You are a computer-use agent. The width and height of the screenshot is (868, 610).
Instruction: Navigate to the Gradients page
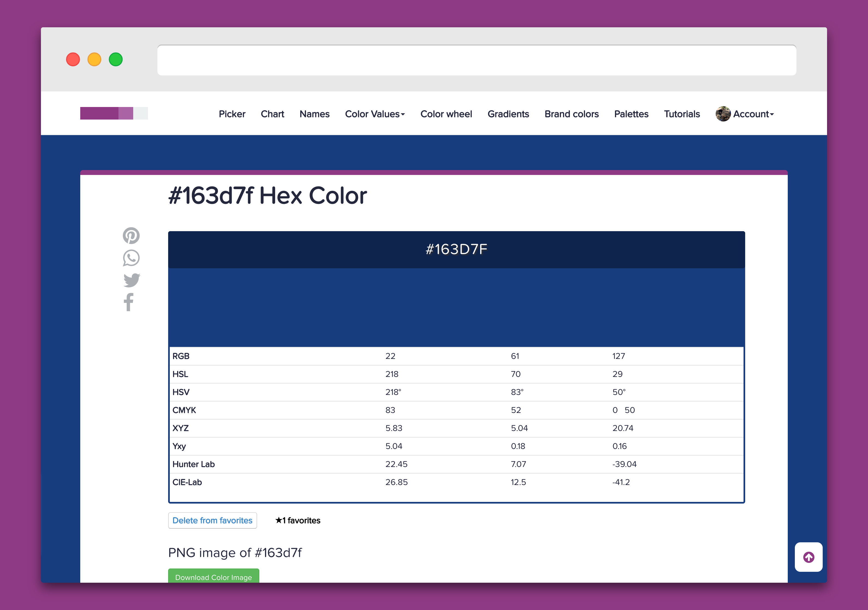coord(508,114)
